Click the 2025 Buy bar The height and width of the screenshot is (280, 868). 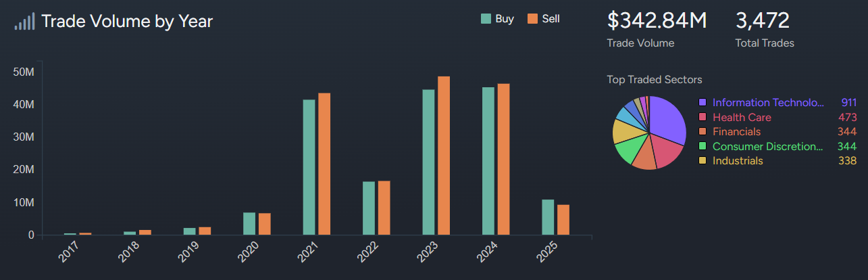click(548, 217)
